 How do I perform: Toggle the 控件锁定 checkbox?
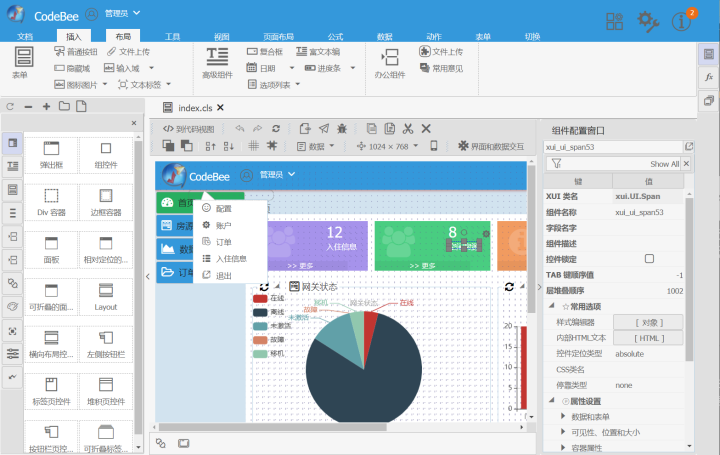(x=649, y=258)
